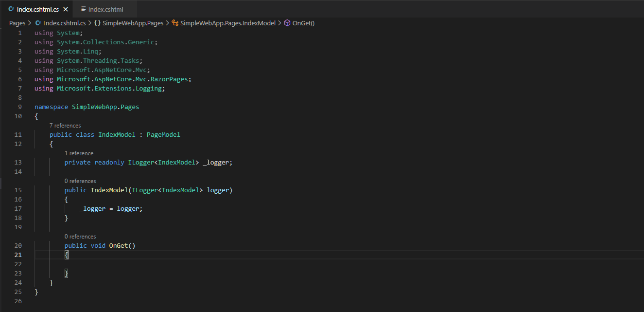
Task: Click 'readonly' keyword on line 13
Action: [109, 162]
